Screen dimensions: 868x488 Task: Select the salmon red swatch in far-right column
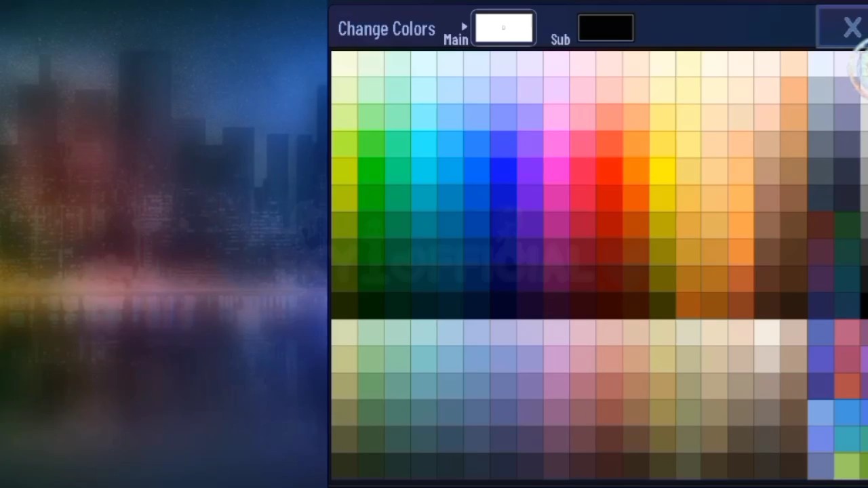click(x=847, y=386)
